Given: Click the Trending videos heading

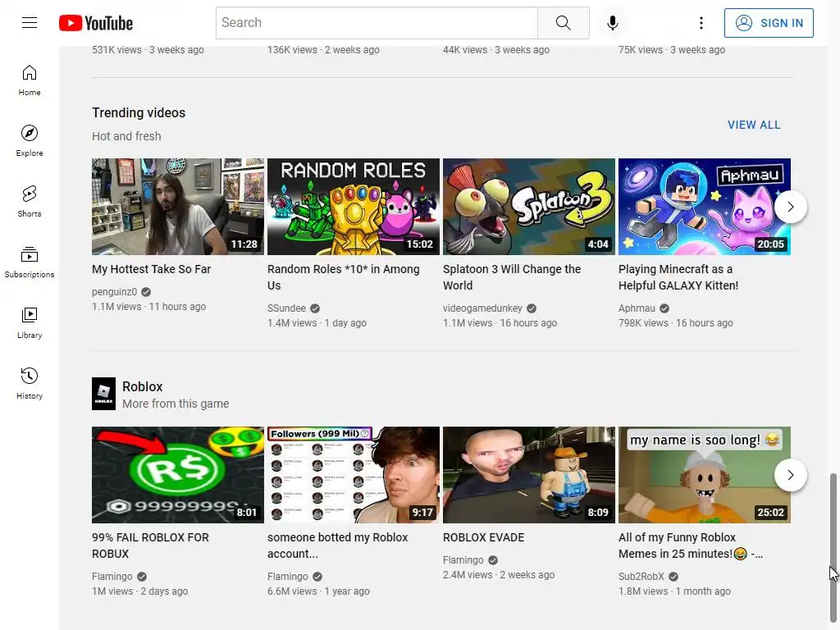Looking at the screenshot, I should click(x=139, y=112).
